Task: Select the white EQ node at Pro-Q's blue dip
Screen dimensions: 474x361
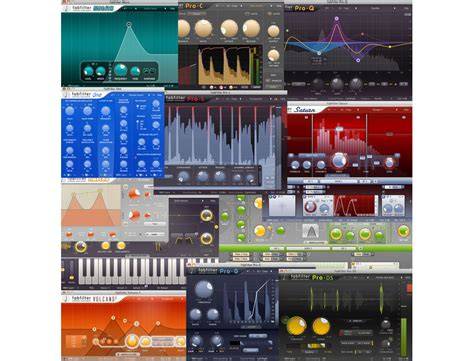Action: tap(319, 53)
